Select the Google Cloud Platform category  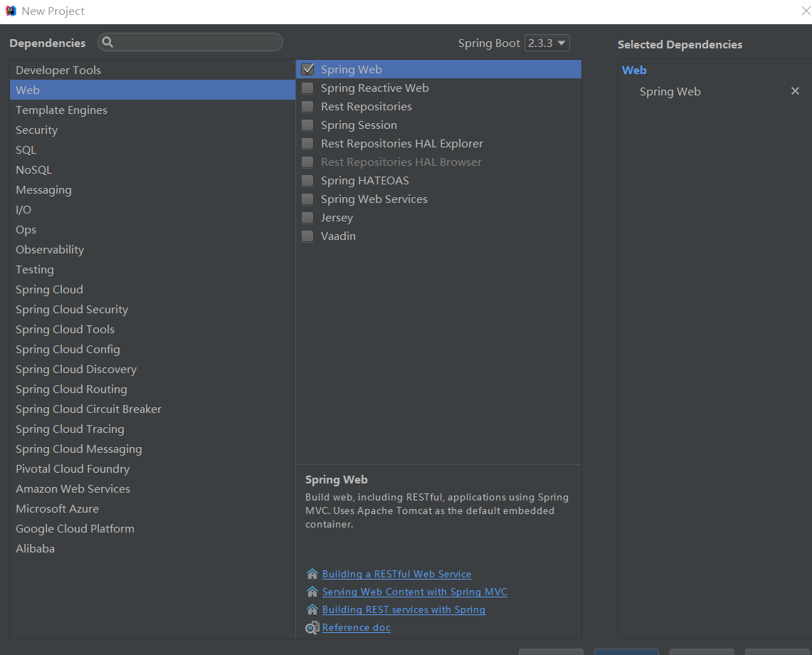(x=152, y=528)
